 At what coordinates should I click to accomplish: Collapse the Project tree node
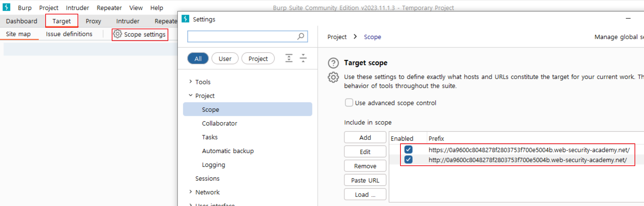coord(190,95)
